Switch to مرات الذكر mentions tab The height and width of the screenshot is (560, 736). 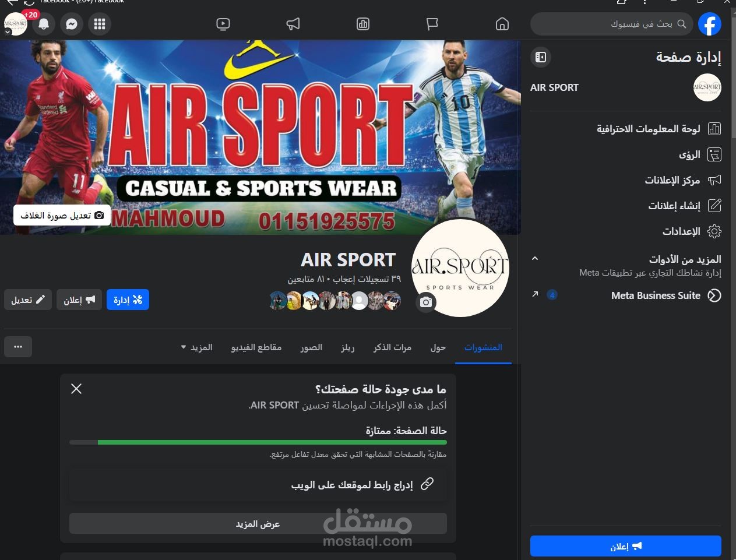[392, 347]
